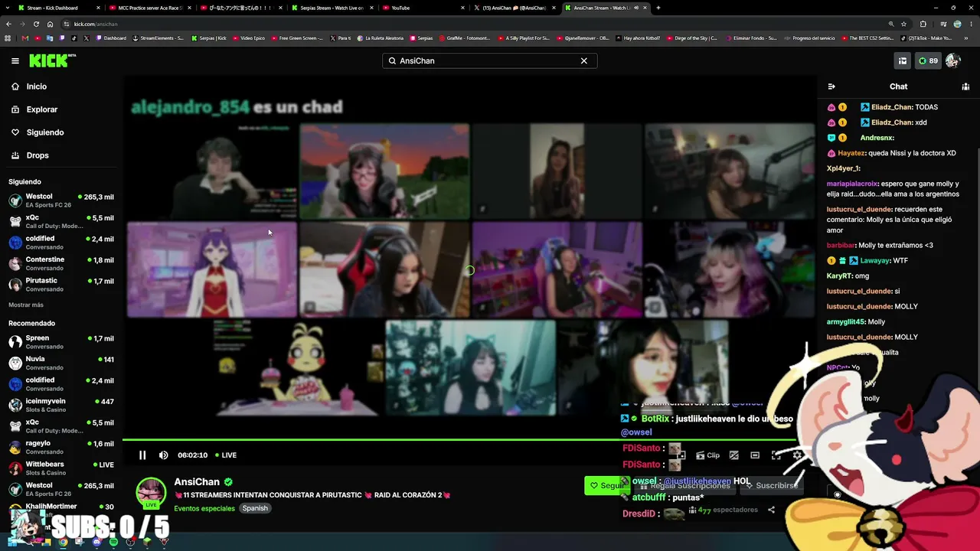
Task: Go to the Kick home logo
Action: point(52,60)
